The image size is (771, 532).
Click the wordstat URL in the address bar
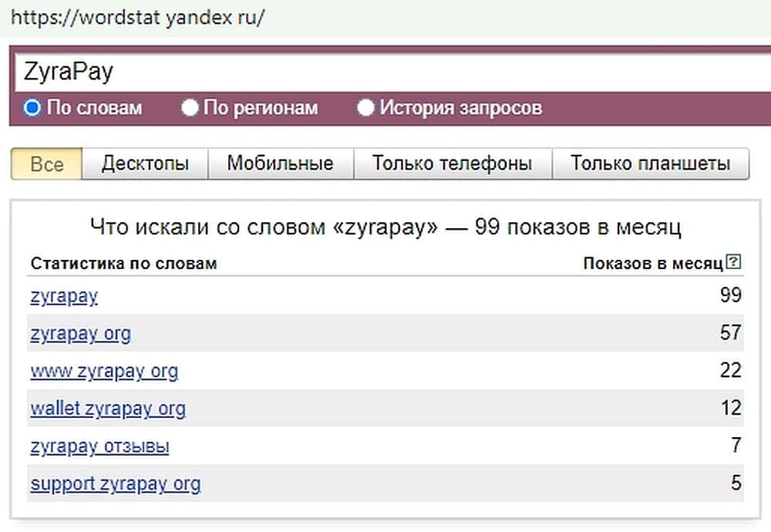(138, 18)
